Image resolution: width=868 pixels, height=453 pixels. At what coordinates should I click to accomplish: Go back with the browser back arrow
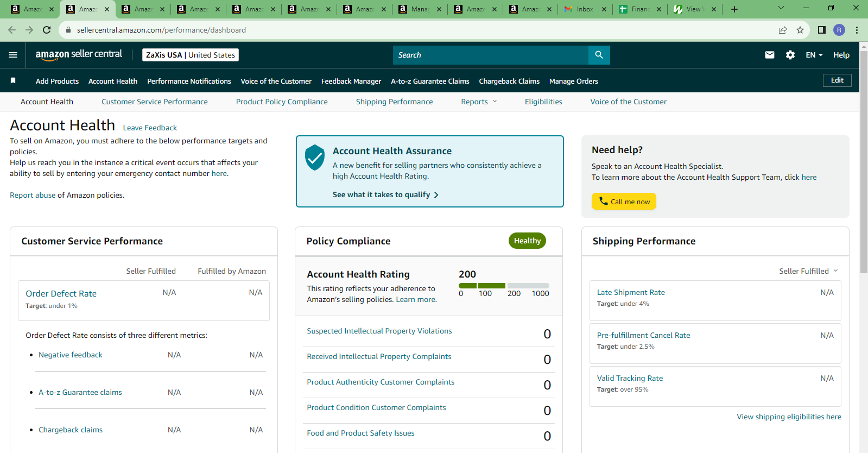pyautogui.click(x=12, y=30)
